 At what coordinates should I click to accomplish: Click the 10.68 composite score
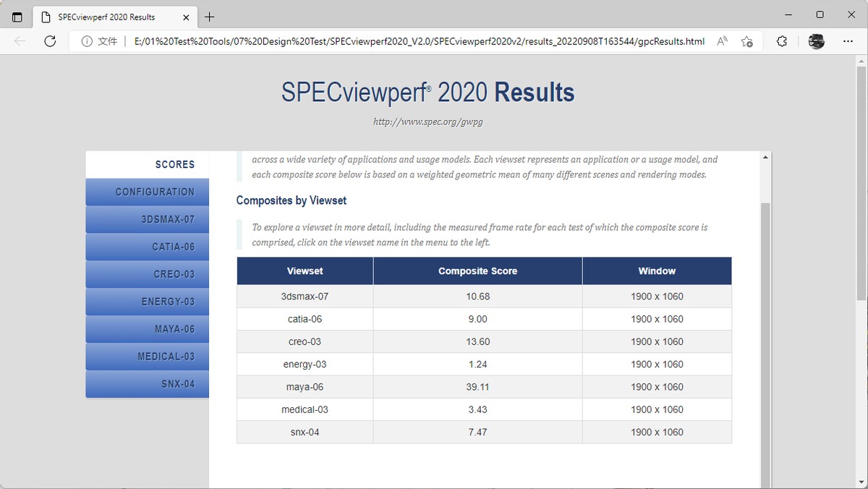click(x=477, y=297)
